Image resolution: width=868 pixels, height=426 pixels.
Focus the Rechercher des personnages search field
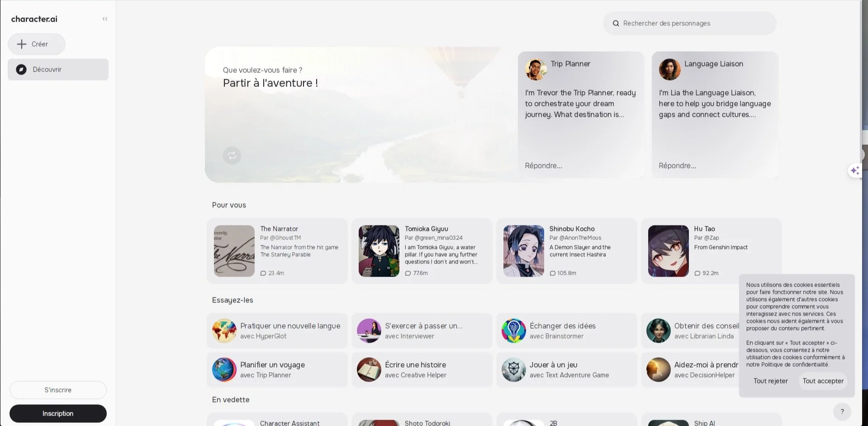tap(690, 23)
